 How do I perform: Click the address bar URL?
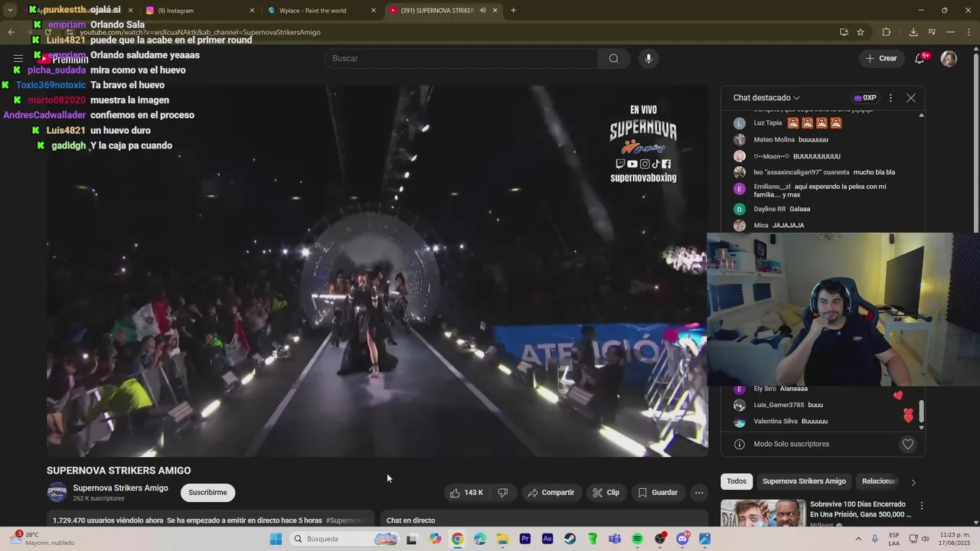(200, 32)
